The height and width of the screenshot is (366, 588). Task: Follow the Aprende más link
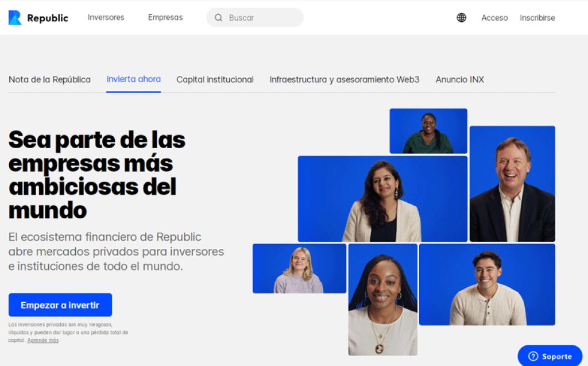[42, 341]
